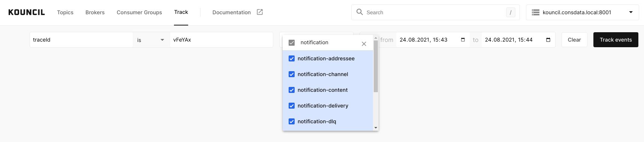
Task: Toggle the select-all notification checkbox
Action: click(292, 43)
